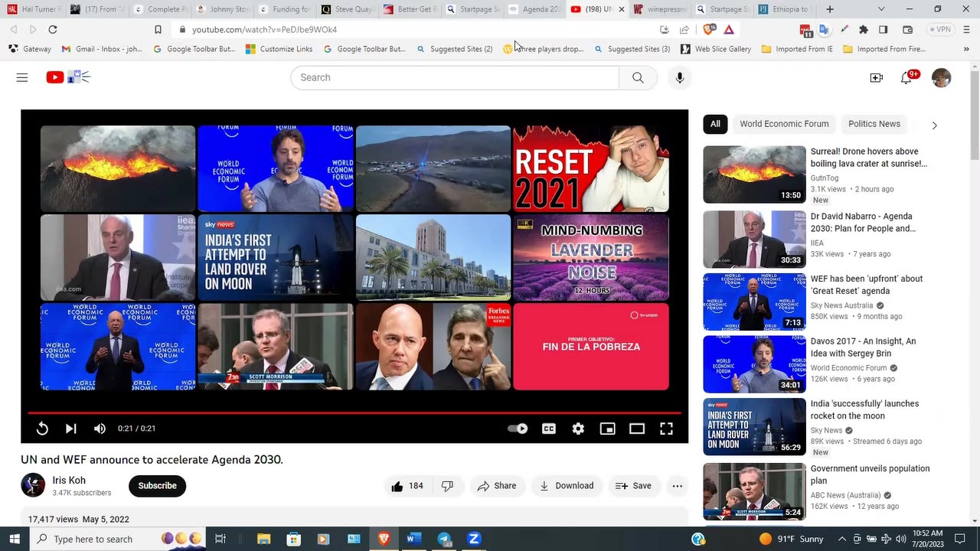Mute the video volume speaker

point(100,429)
